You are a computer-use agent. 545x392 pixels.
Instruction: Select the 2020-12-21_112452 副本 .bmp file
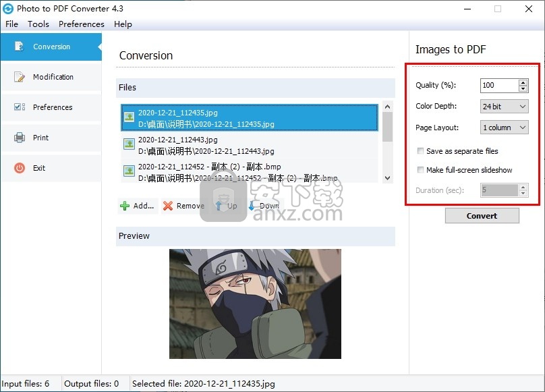pyautogui.click(x=250, y=171)
